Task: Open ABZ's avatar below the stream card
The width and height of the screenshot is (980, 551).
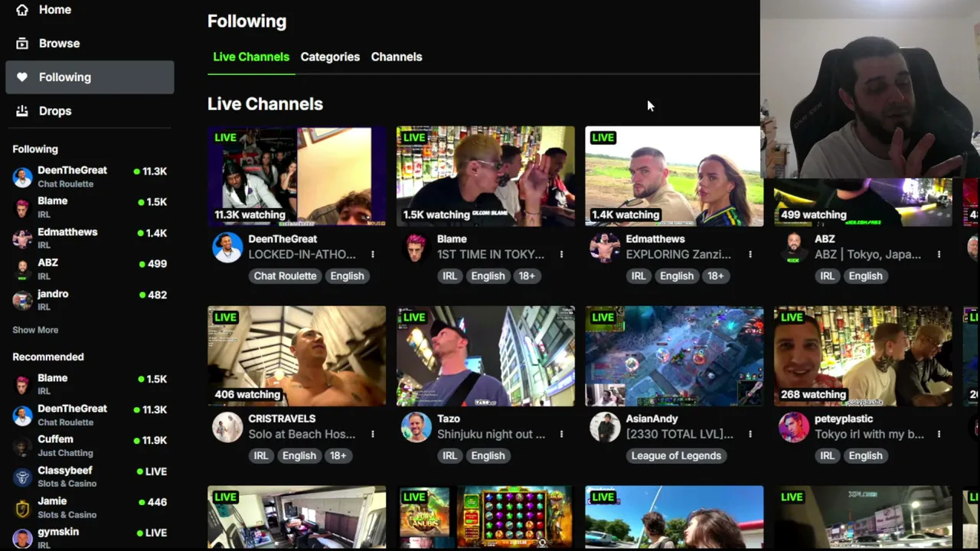Action: [793, 248]
